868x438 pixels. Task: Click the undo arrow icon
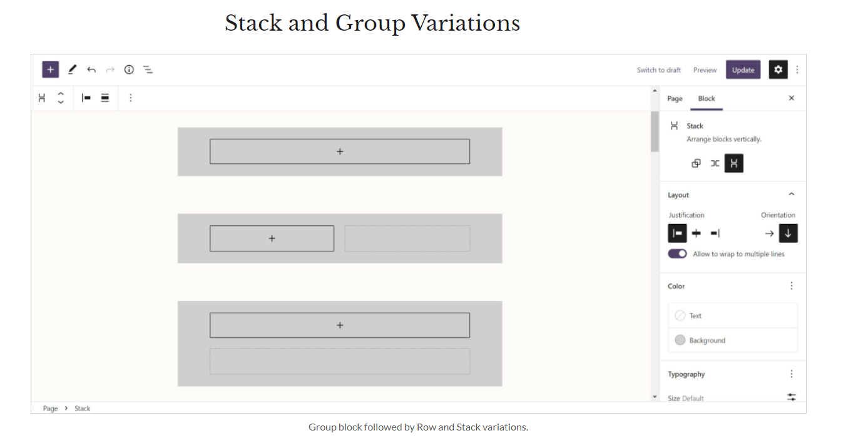[x=91, y=69]
